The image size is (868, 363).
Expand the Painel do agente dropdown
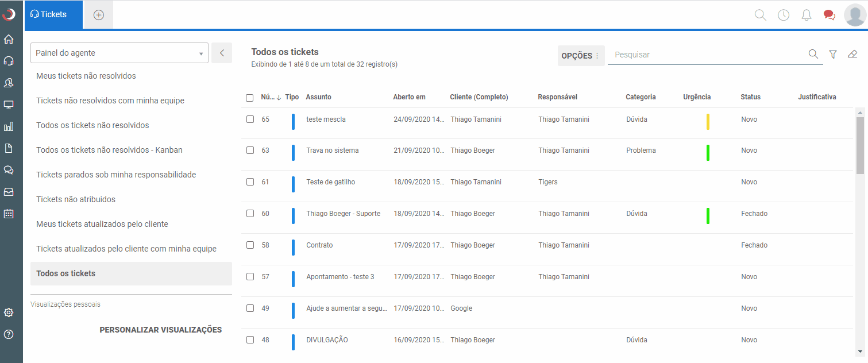tap(119, 53)
